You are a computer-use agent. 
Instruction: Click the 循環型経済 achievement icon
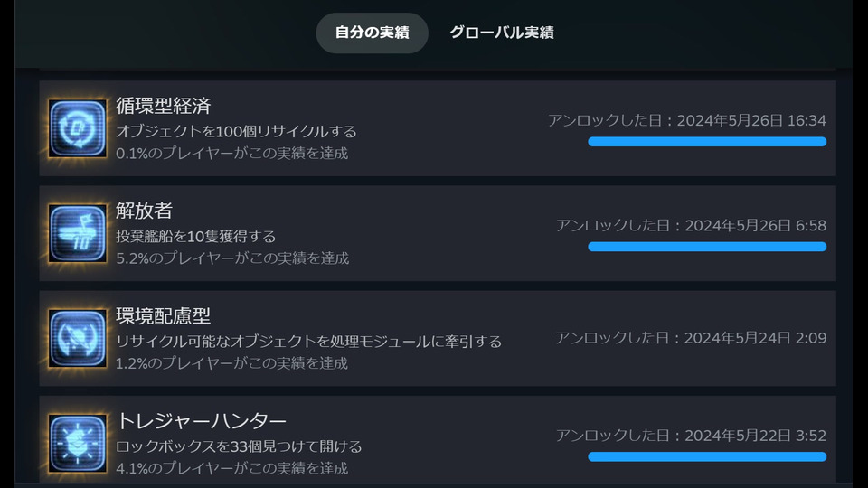[x=78, y=128]
